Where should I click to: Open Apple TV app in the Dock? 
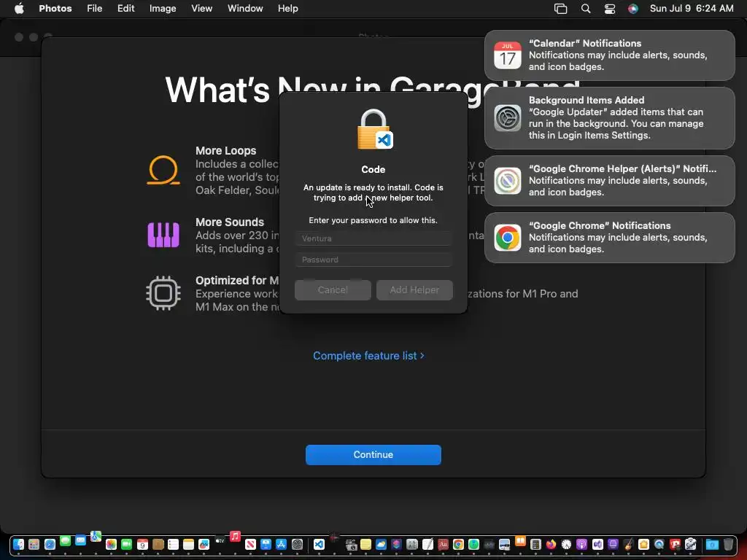click(220, 540)
